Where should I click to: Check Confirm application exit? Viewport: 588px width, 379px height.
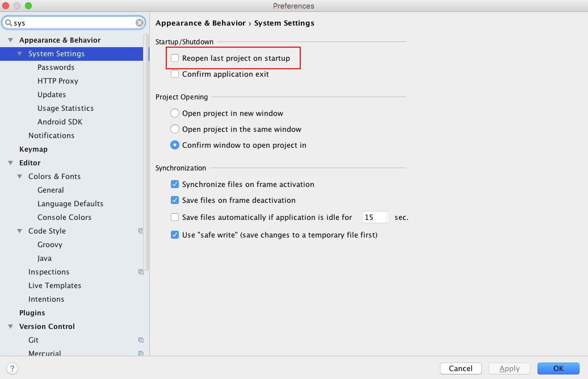point(175,74)
